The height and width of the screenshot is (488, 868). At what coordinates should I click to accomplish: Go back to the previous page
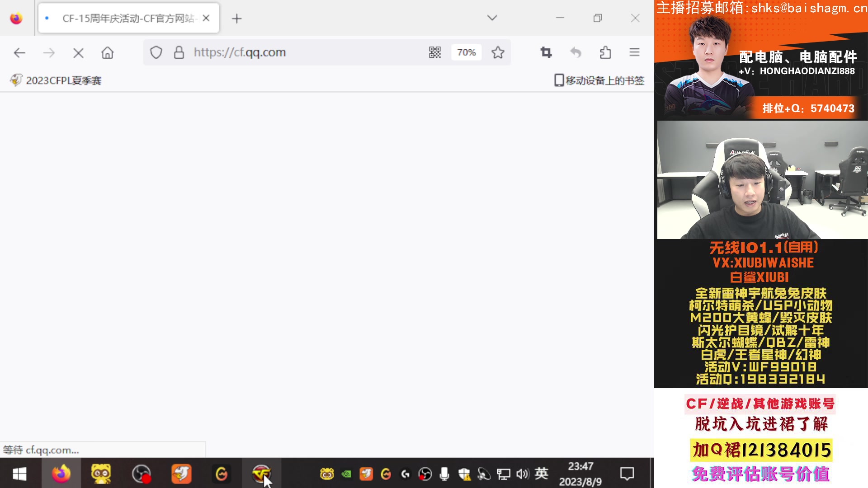click(19, 53)
